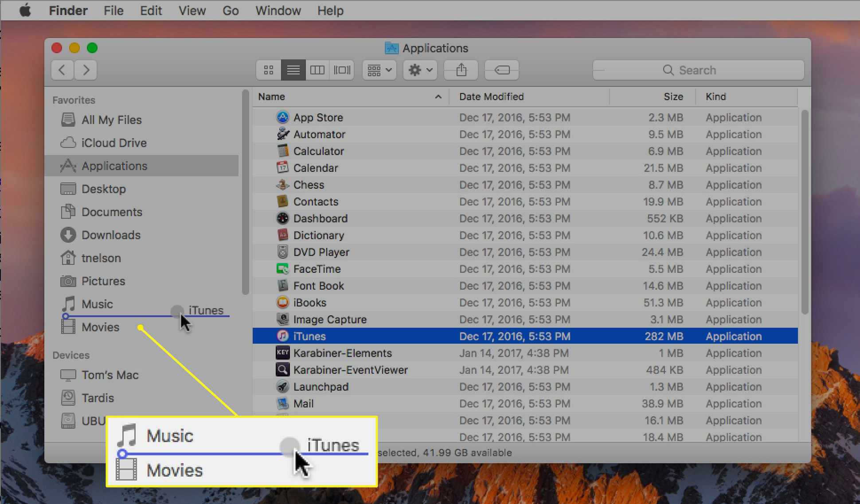This screenshot has width=860, height=504.
Task: Switch to icon view
Action: click(x=269, y=70)
